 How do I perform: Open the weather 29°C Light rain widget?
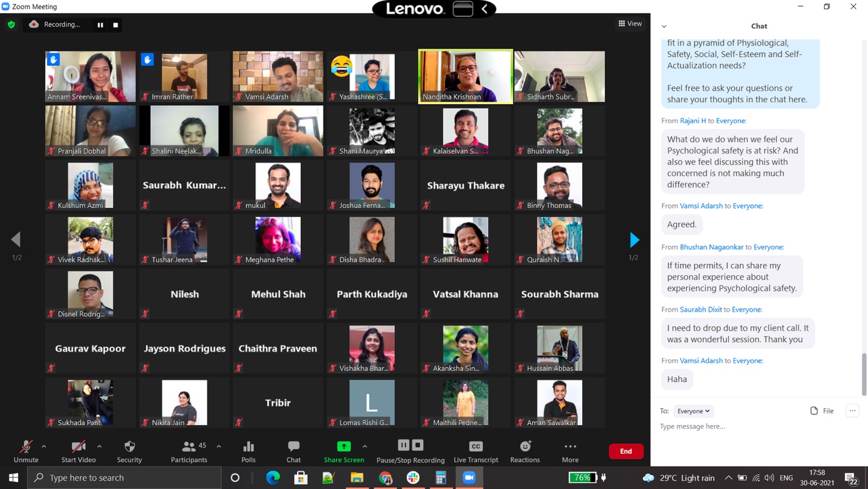(x=679, y=478)
